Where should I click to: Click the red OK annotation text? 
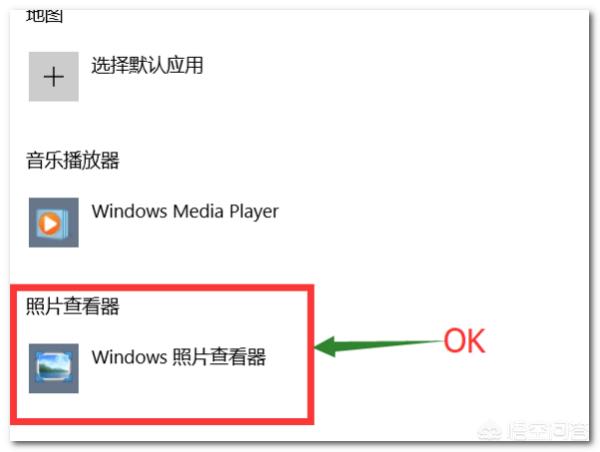464,340
